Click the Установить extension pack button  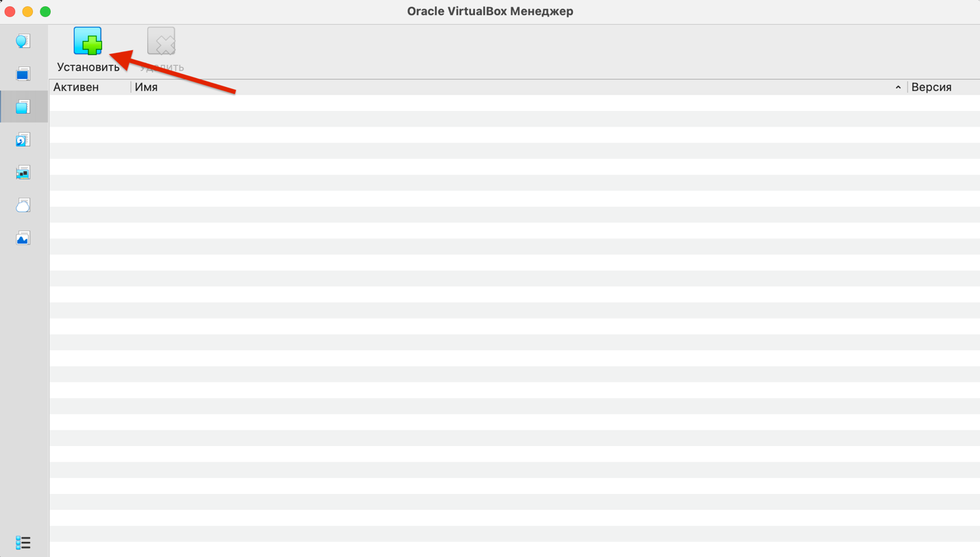[x=88, y=49]
